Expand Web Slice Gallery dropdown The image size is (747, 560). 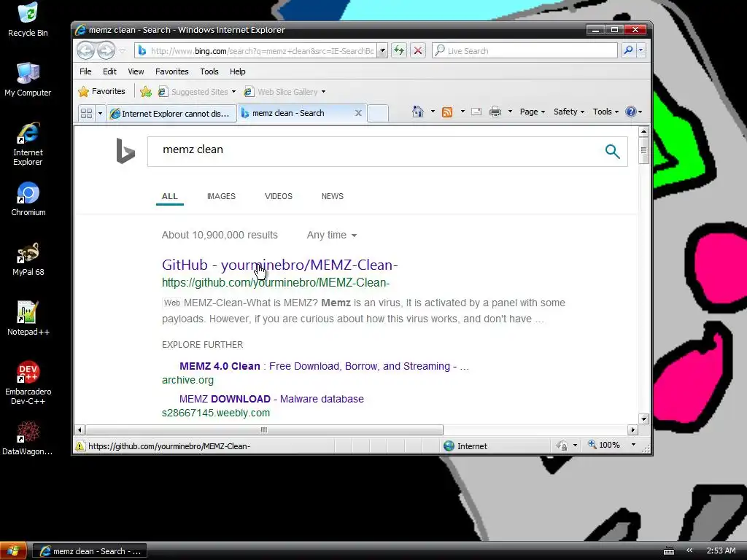pyautogui.click(x=323, y=91)
